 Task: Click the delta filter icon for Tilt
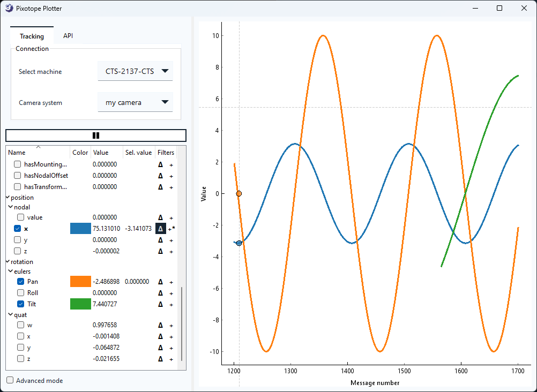(160, 304)
